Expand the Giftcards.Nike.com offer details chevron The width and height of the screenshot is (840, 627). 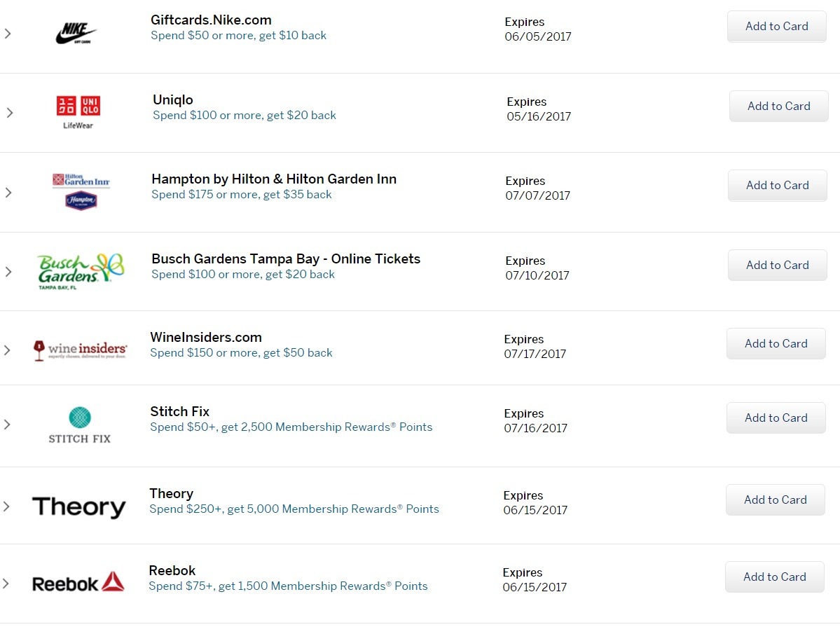click(8, 34)
